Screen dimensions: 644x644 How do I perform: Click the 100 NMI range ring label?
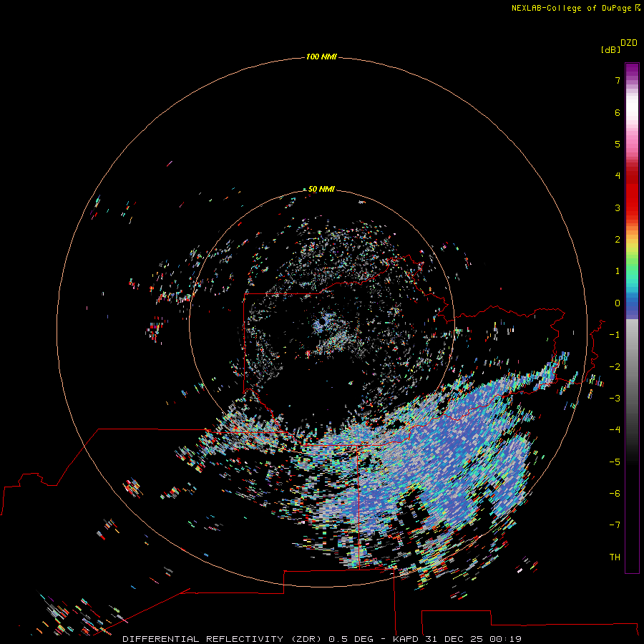(321, 57)
